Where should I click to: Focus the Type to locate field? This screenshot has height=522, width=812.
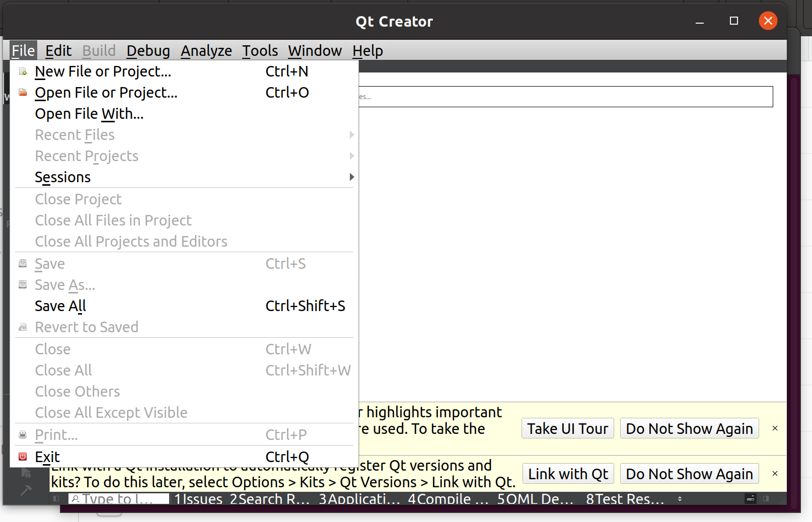point(119,499)
